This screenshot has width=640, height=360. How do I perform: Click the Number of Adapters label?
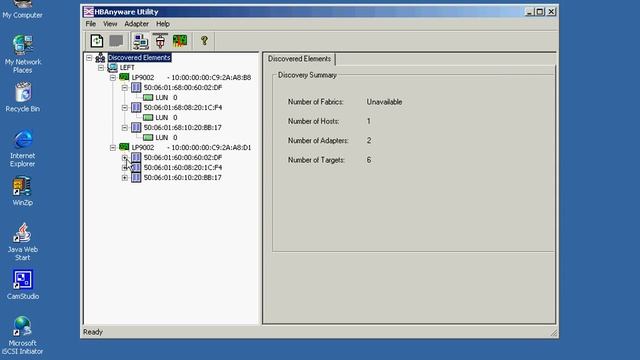click(x=318, y=141)
